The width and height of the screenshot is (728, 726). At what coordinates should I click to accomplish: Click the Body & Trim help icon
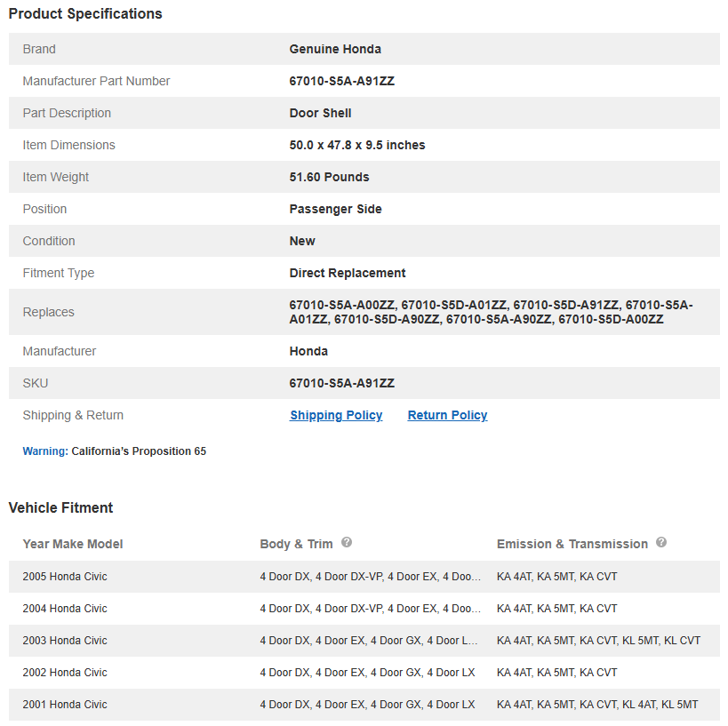pos(347,543)
